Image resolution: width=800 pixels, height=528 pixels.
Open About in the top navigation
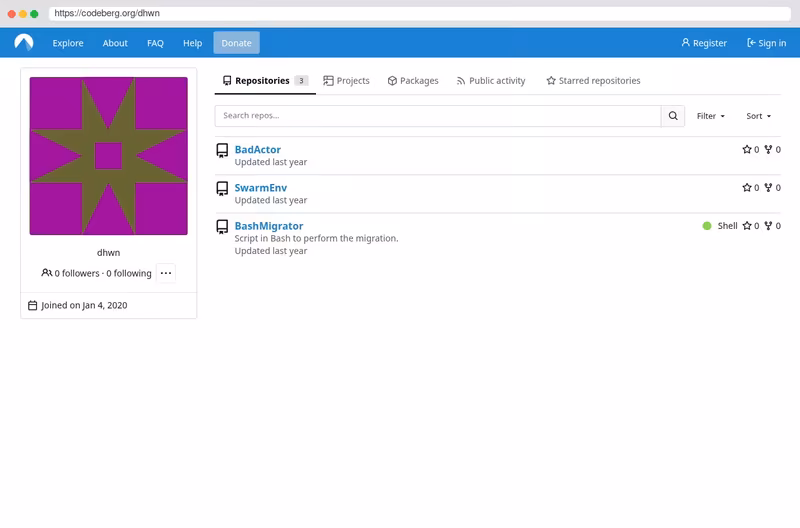115,43
